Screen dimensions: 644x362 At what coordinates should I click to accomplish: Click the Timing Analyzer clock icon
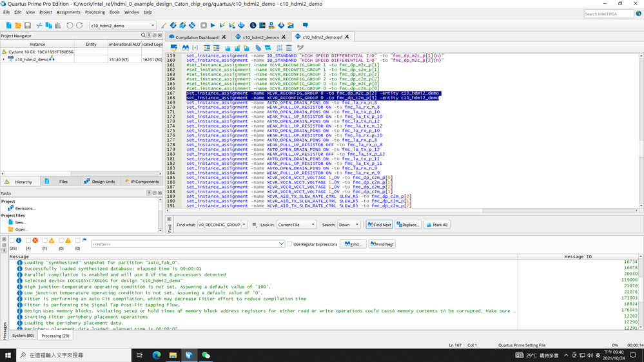[253, 26]
